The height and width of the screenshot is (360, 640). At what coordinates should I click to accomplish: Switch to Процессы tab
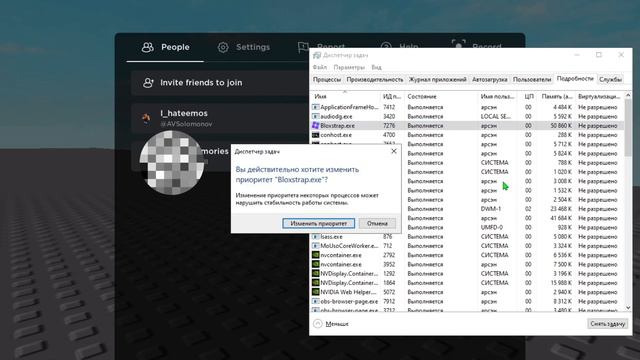click(x=327, y=80)
